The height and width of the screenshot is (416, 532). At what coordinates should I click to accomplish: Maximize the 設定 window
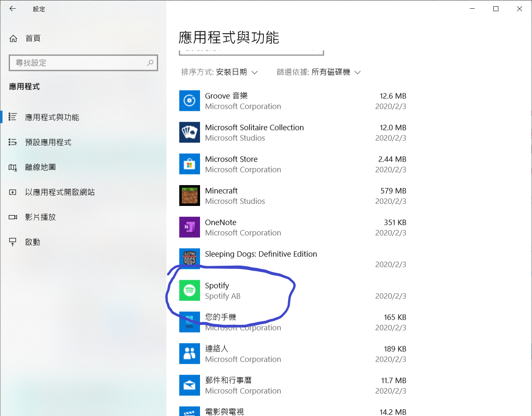point(496,9)
